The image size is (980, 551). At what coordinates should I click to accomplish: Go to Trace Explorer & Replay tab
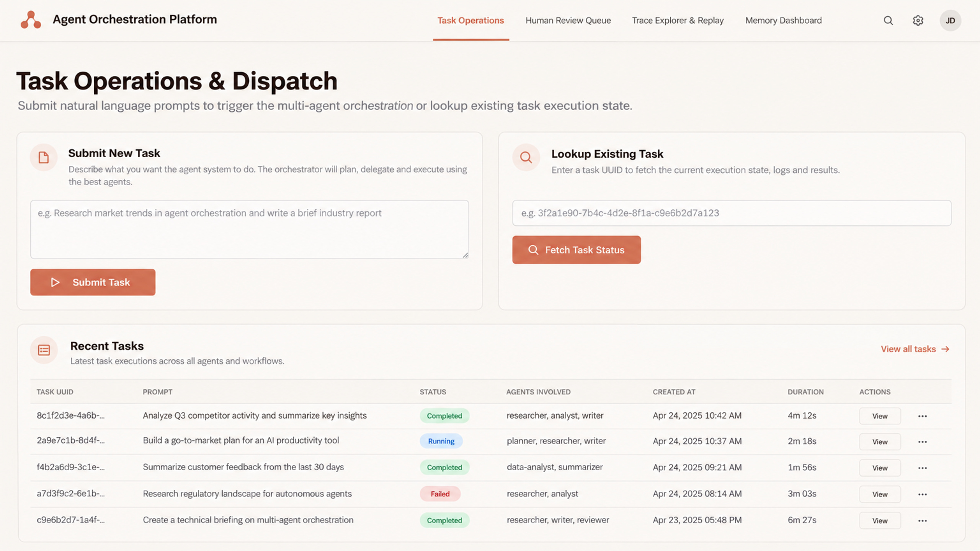678,21
